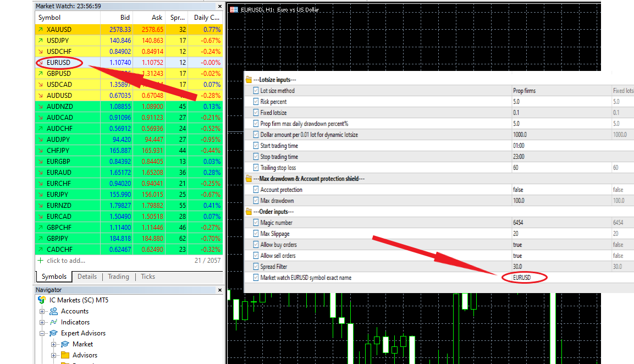Toggle the Spread Filter checkbox
Image resolution: width=634 pixels, height=364 pixels.
tap(256, 267)
